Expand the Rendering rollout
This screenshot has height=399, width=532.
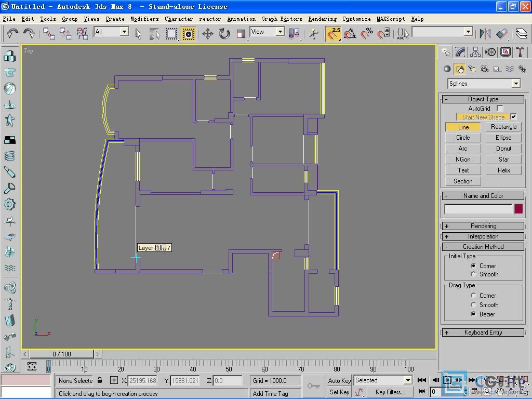point(483,226)
